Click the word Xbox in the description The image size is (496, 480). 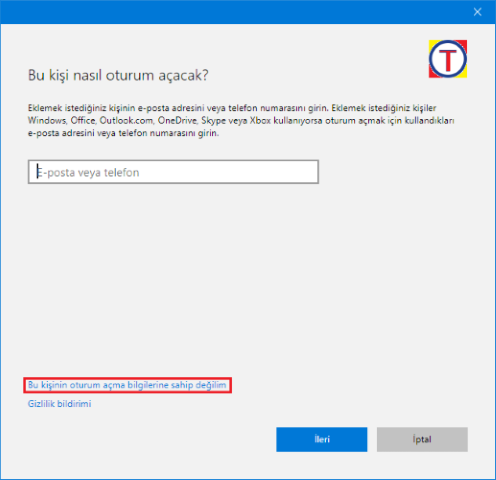point(260,120)
